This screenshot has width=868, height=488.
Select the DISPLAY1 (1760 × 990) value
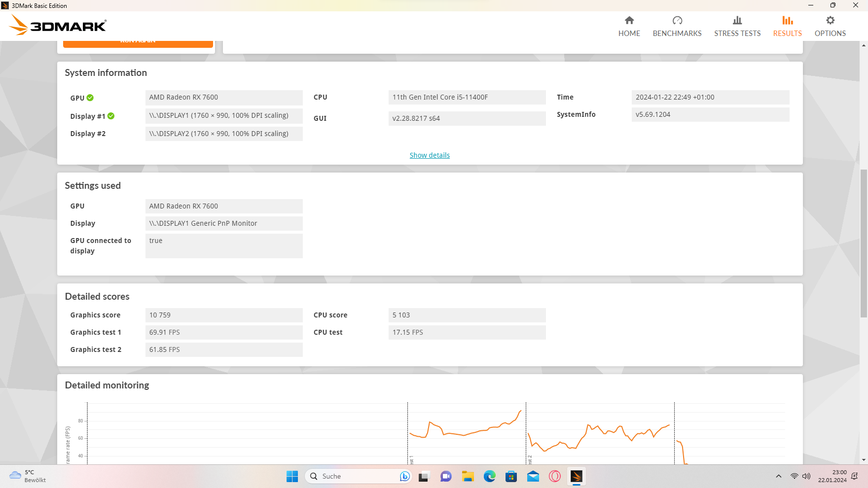tap(224, 115)
